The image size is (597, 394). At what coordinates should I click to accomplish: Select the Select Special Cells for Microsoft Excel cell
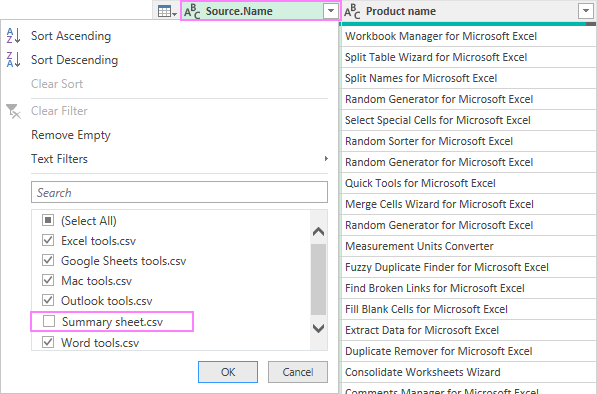pyautogui.click(x=468, y=120)
